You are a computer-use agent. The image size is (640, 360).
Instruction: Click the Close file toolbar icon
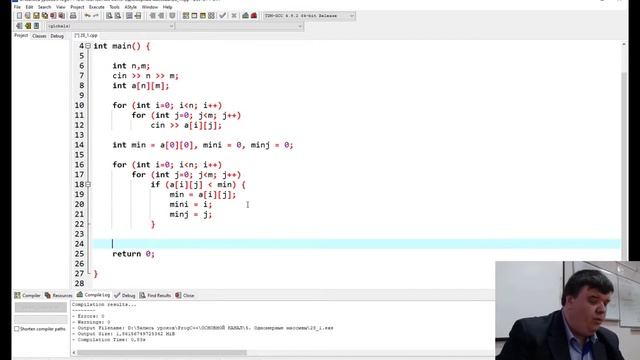pos(53,16)
